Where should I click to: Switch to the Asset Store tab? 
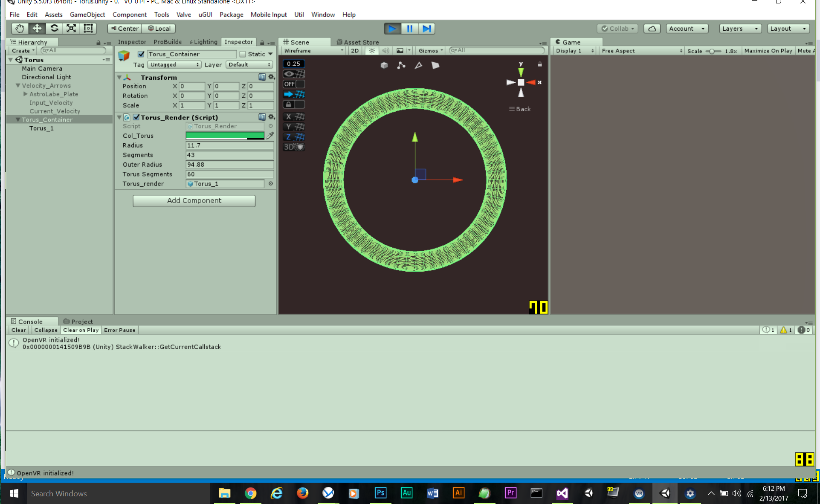[x=357, y=42]
